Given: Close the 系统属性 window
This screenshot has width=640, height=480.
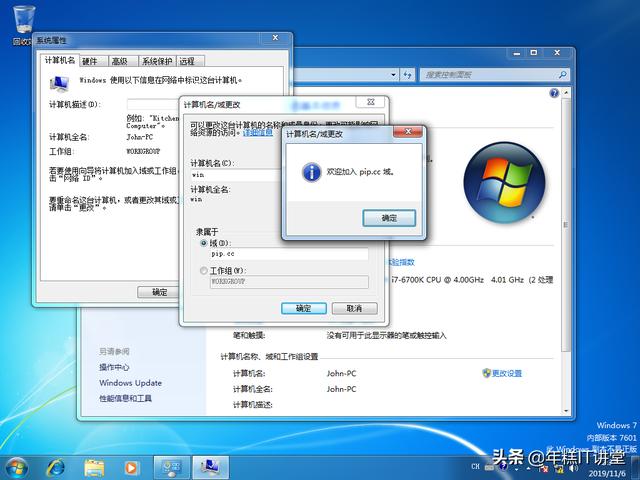Looking at the screenshot, I should pyautogui.click(x=276, y=38).
